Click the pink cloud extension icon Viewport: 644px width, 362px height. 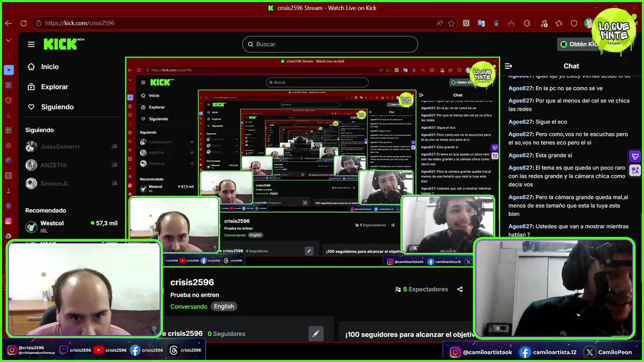point(512,23)
